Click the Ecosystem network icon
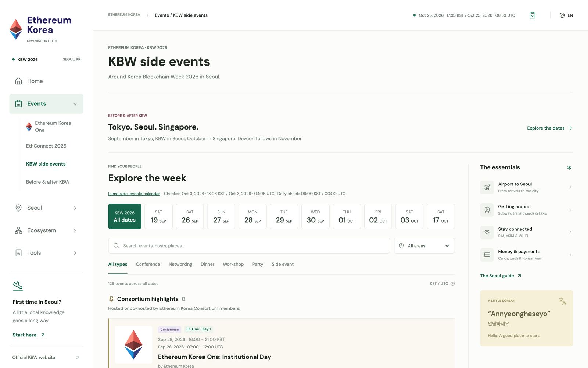This screenshot has width=588, height=368. (x=18, y=230)
